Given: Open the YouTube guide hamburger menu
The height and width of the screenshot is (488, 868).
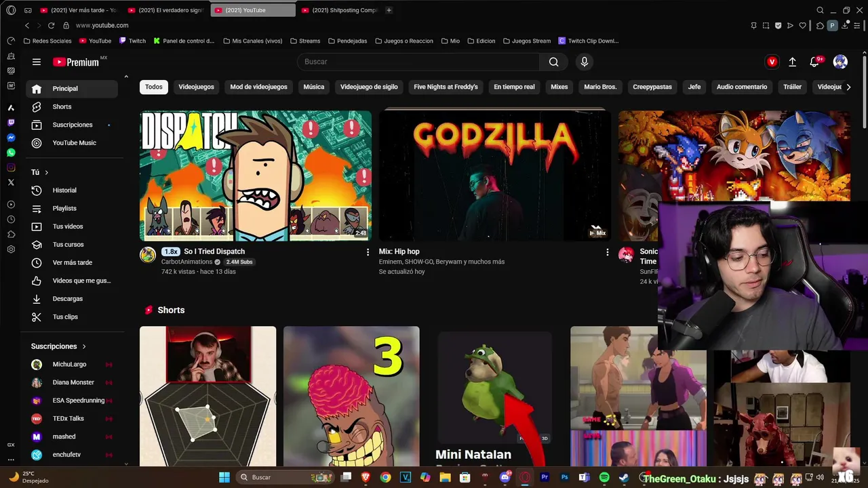Looking at the screenshot, I should (x=37, y=62).
